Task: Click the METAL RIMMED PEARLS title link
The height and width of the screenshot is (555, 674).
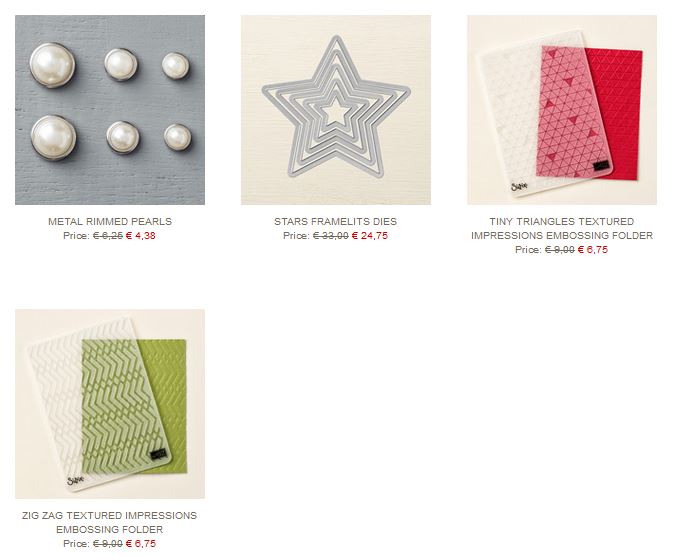Action: pos(110,221)
